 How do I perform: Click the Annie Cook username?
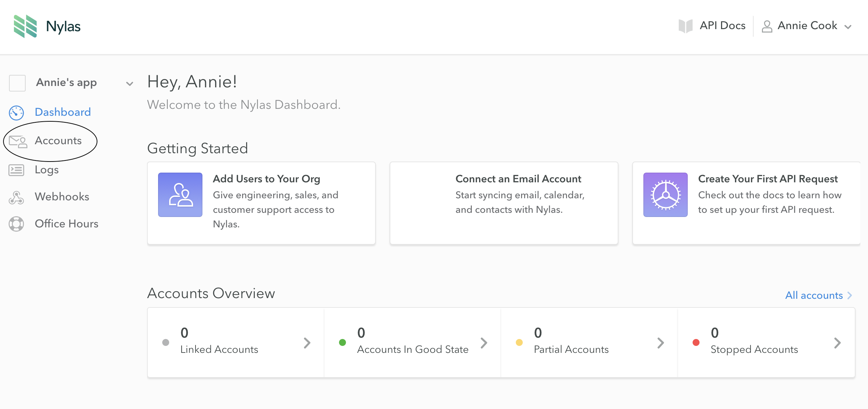click(807, 25)
